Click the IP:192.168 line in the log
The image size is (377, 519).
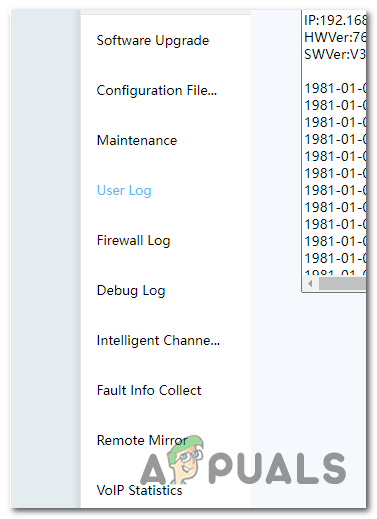tap(335, 20)
